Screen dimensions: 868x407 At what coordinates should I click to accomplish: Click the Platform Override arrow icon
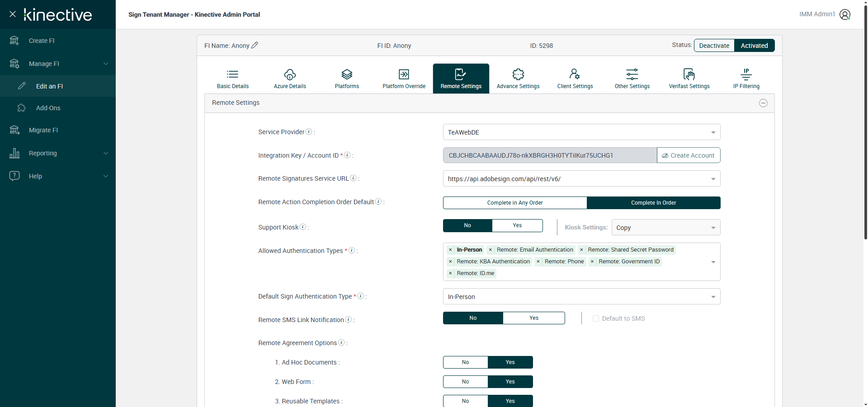[x=404, y=74]
